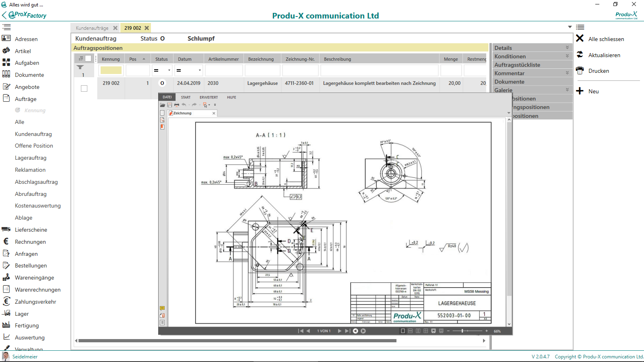This screenshot has height=362, width=644.
Task: Toggle the select-all checkbox in table header
Action: (x=88, y=59)
